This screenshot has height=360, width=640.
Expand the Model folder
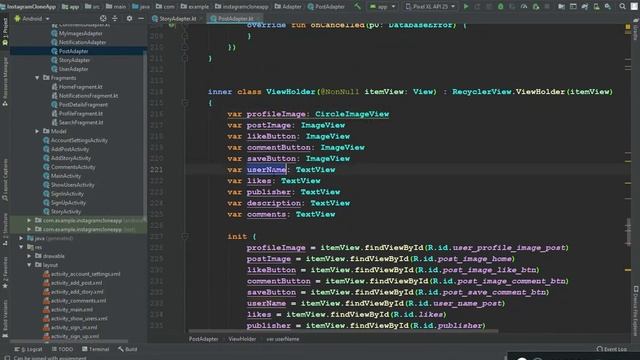click(x=37, y=131)
